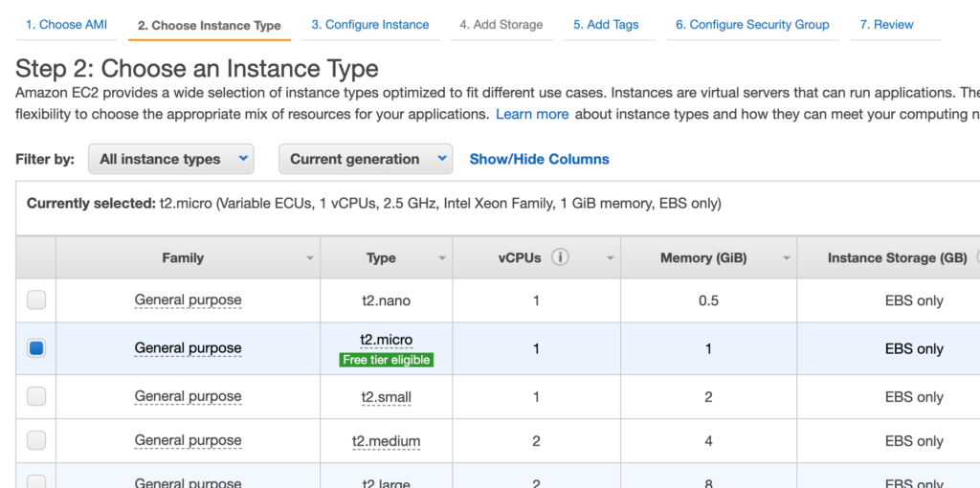Click the t2.medium type label
Screen dimensions: 980x488
(x=386, y=441)
